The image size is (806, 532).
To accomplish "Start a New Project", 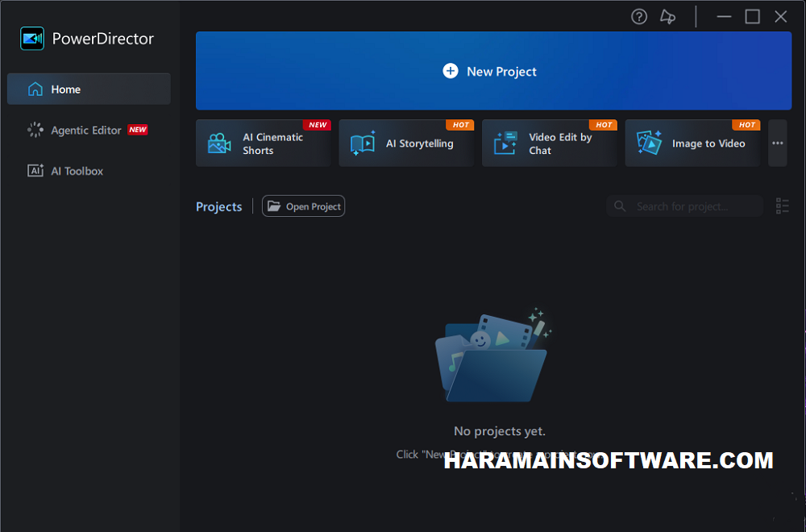I will tap(493, 71).
